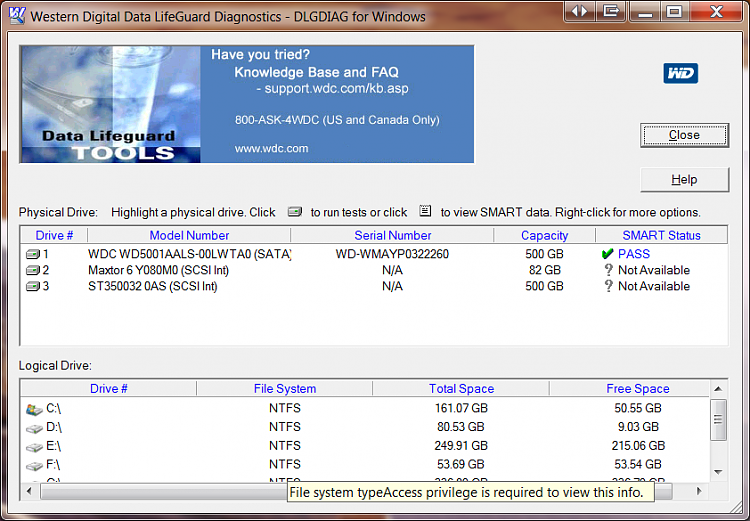The width and height of the screenshot is (750, 521).
Task: Click the double-arrow button in the title bar
Action: (x=580, y=11)
